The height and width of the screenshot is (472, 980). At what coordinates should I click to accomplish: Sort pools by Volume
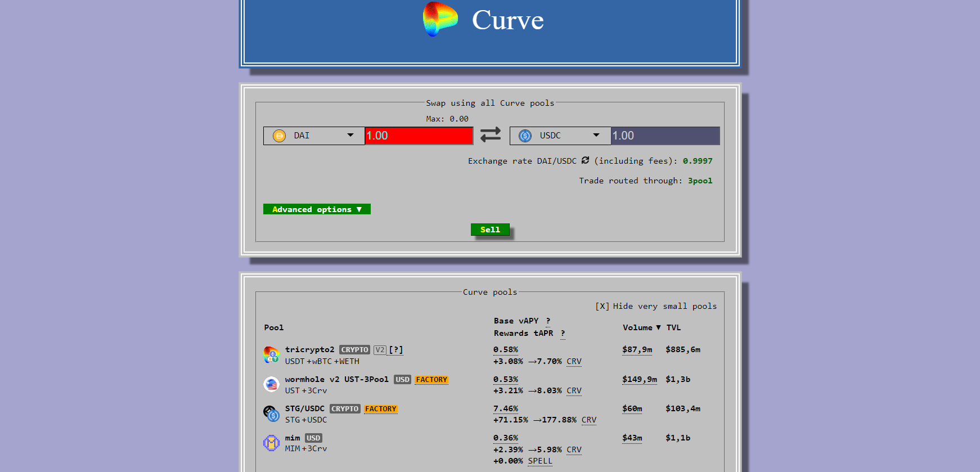pyautogui.click(x=641, y=327)
